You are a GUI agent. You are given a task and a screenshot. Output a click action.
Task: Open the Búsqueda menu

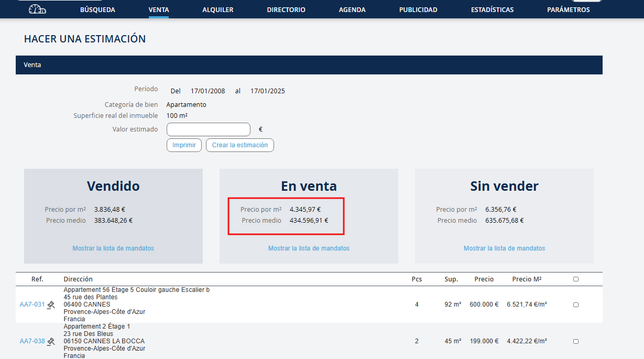(x=97, y=10)
